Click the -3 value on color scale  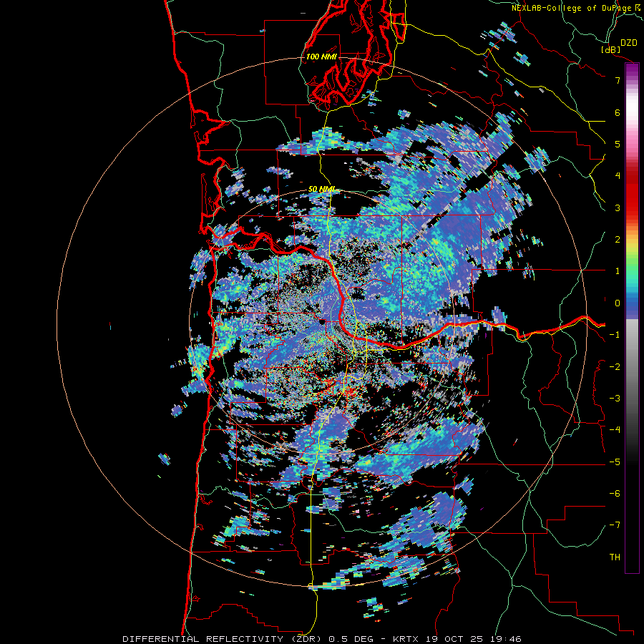click(615, 399)
